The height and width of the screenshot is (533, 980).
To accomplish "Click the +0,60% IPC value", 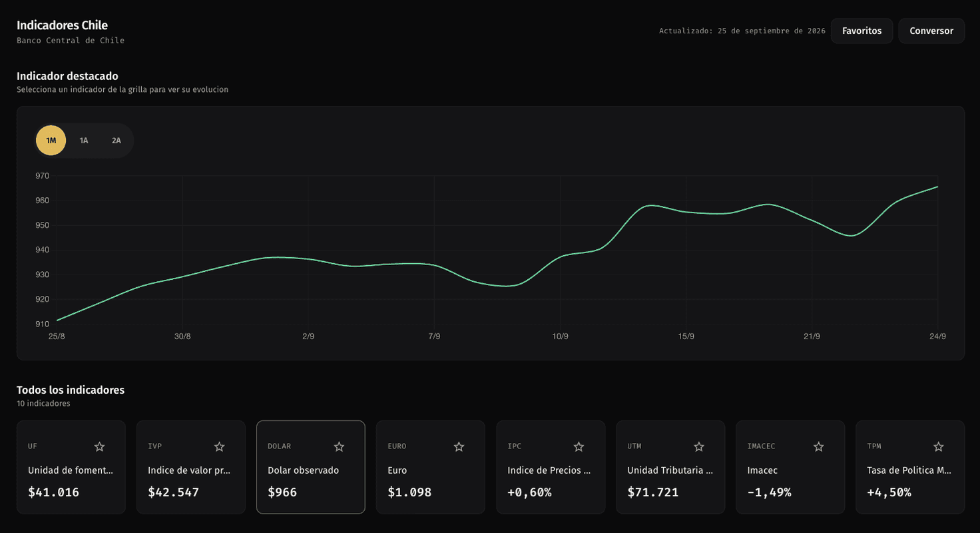I will pyautogui.click(x=529, y=492).
